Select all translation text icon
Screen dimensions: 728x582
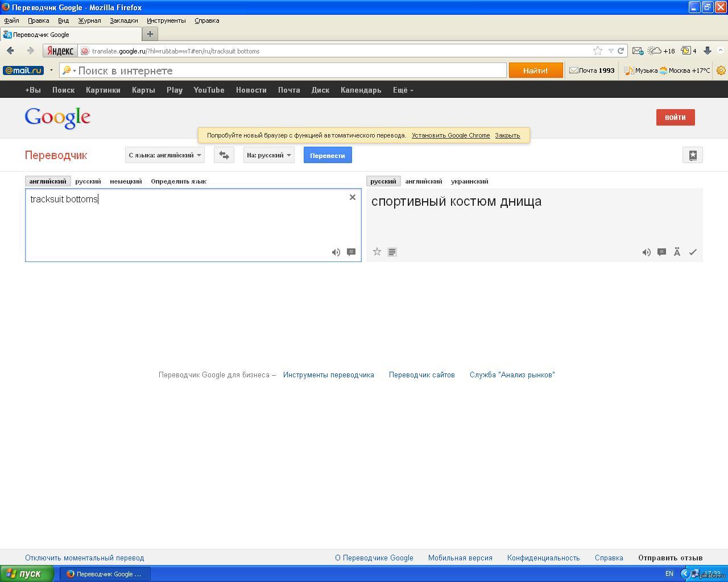[x=392, y=252]
